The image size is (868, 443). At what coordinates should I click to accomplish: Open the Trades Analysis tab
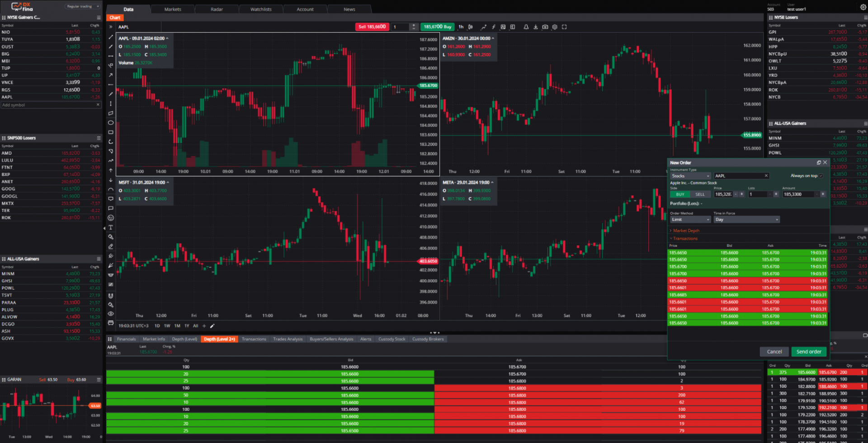[x=288, y=339]
